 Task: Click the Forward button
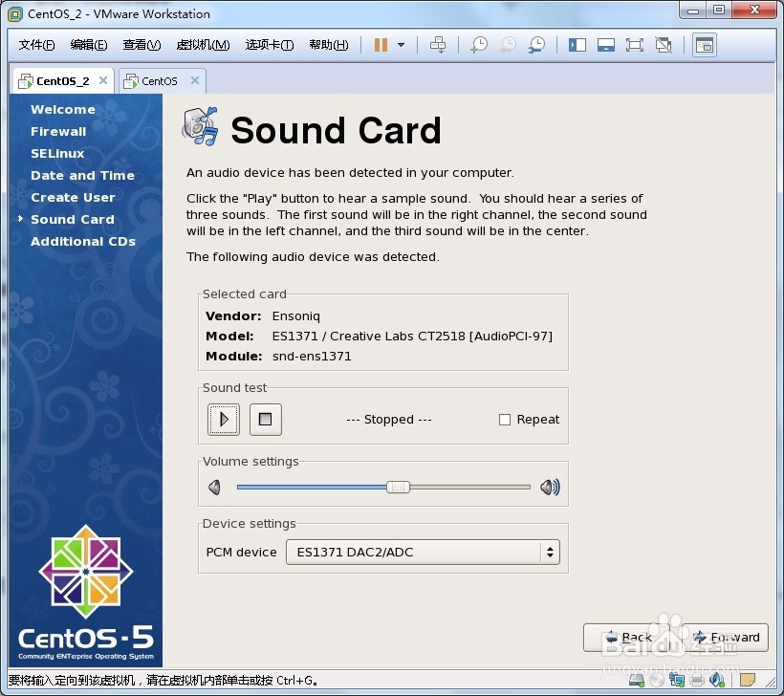point(726,638)
